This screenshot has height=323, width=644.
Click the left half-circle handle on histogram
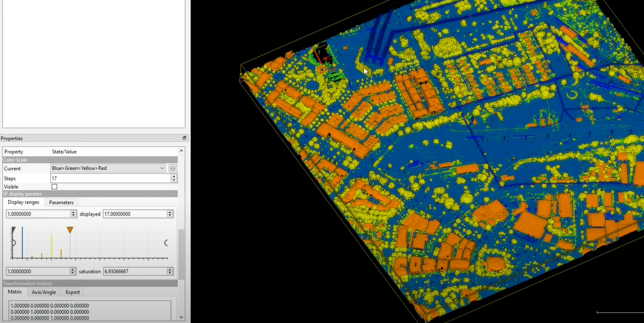[13, 243]
